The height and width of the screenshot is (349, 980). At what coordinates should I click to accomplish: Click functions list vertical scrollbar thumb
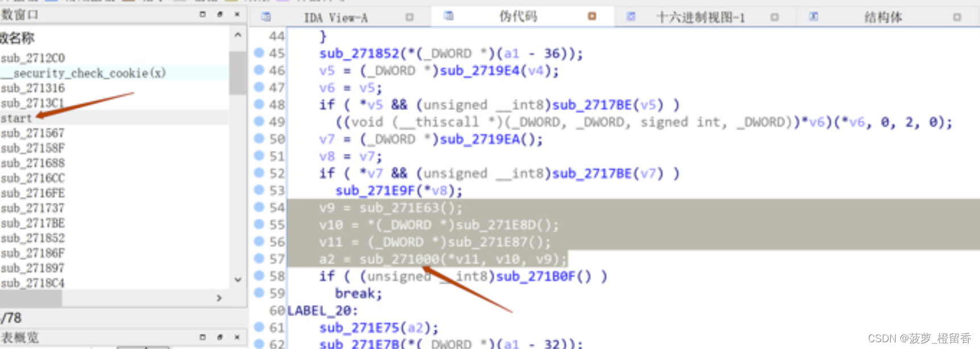pos(238,72)
